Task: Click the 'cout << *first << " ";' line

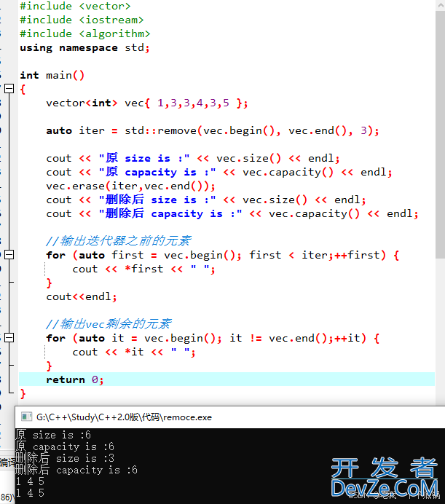Action: tap(143, 269)
